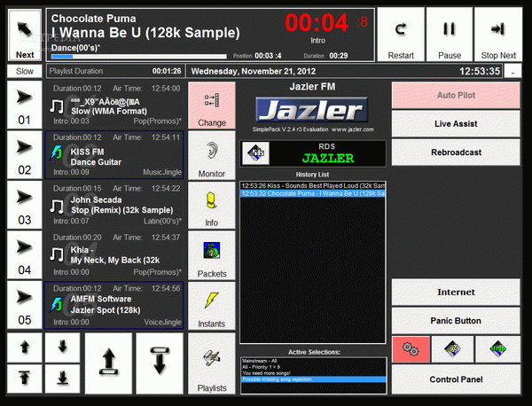
Task: Play playlist slot 01
Action: click(25, 105)
